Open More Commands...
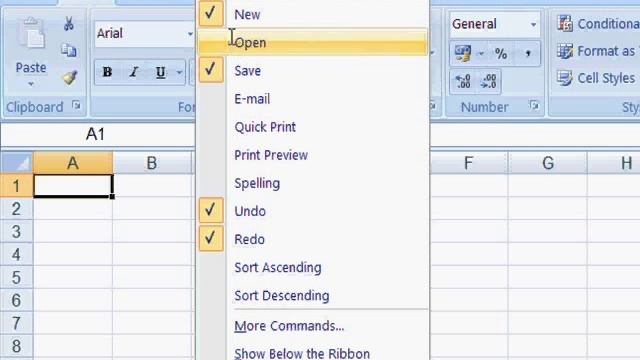The width and height of the screenshot is (640, 360). click(313, 326)
